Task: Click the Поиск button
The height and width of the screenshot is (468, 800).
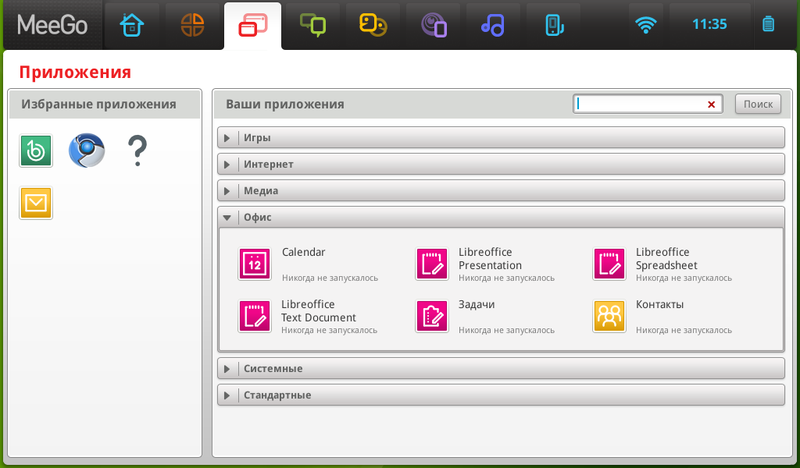Action: (x=758, y=104)
